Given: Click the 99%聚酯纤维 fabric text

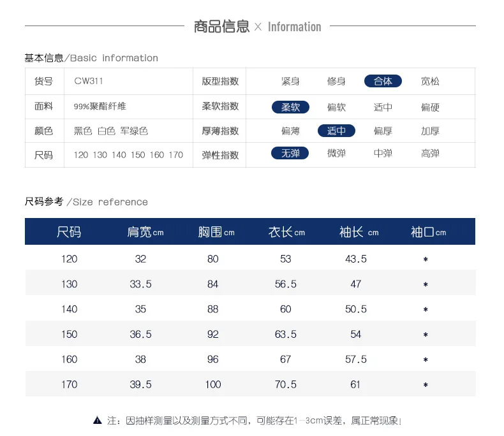Looking at the screenshot, I should coord(100,106).
